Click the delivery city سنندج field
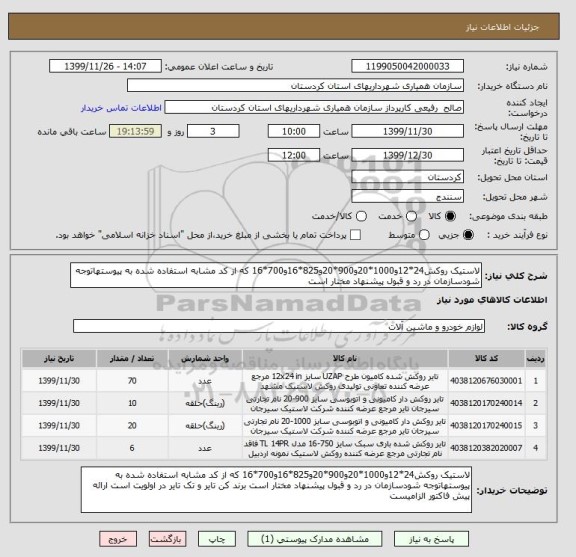The image size is (576, 557). point(407,196)
